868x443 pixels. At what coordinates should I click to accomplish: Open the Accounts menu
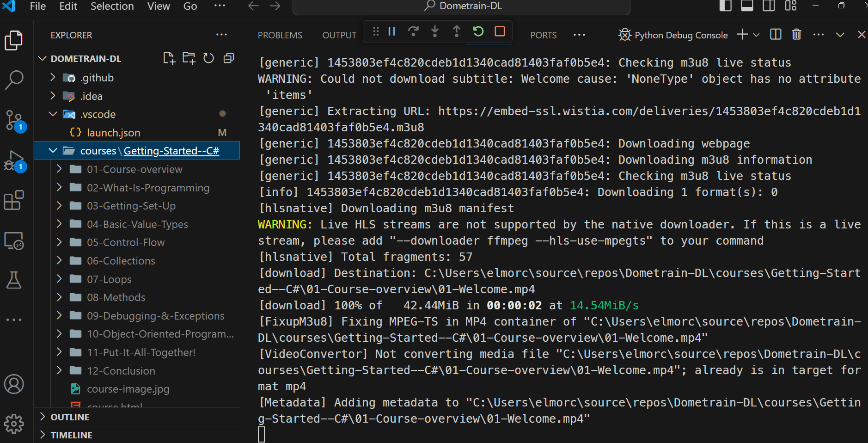14,384
